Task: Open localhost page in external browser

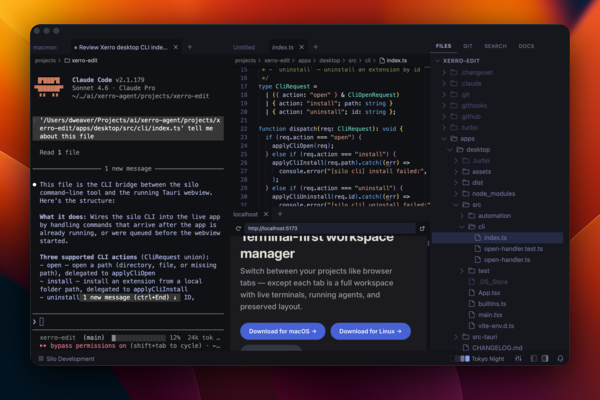Action: (422, 229)
